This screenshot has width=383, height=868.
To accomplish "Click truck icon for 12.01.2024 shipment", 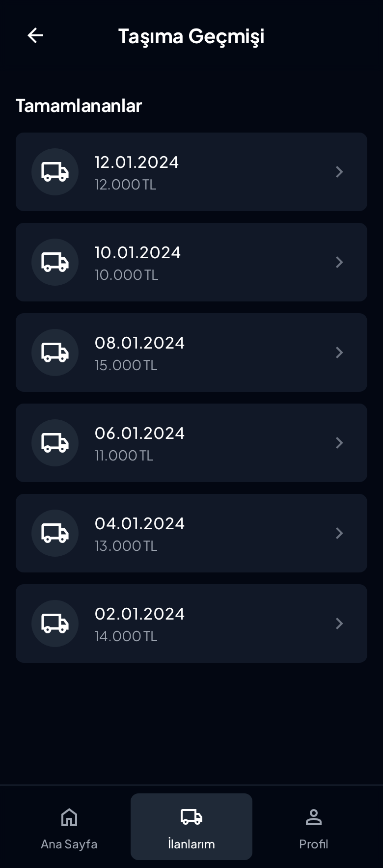I will 55,172.
